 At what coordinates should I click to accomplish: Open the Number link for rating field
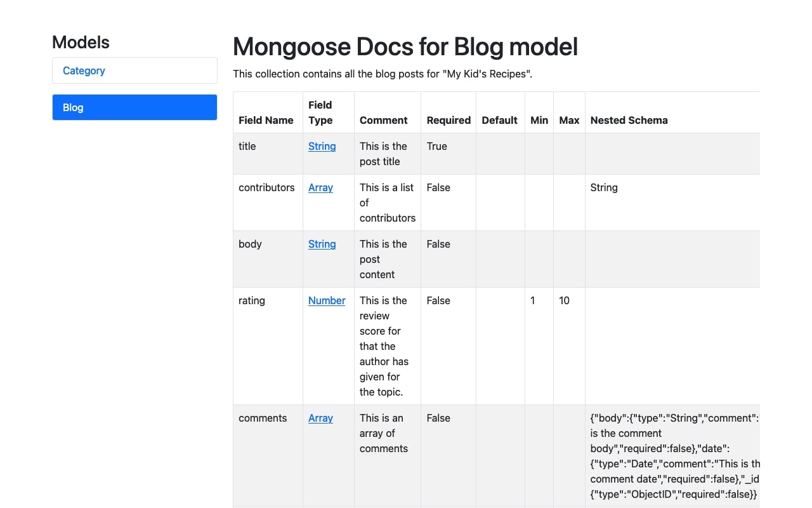[326, 300]
